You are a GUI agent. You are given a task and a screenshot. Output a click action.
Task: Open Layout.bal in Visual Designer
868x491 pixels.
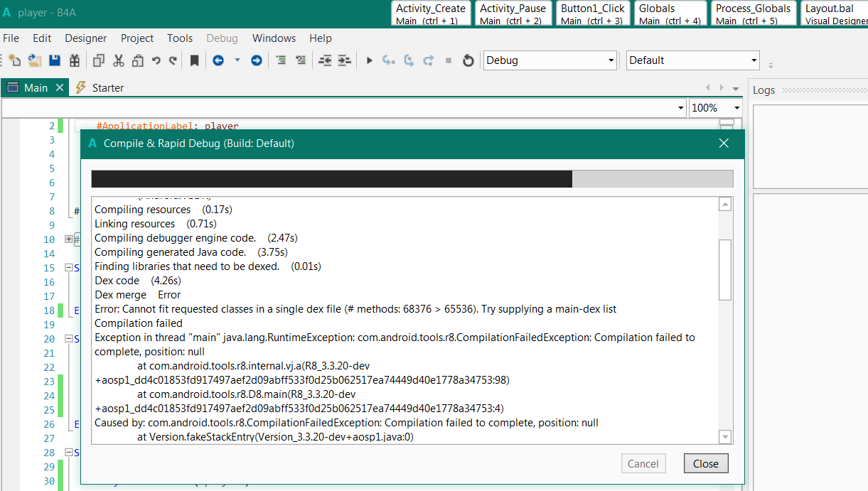pyautogui.click(x=835, y=14)
